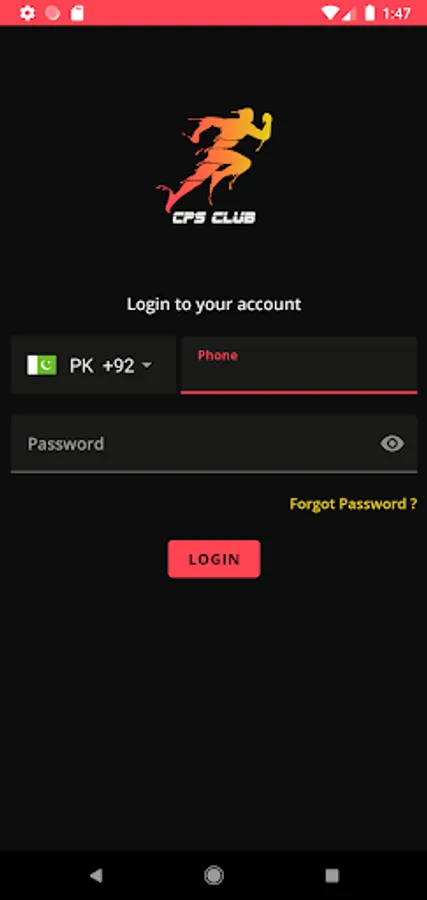The height and width of the screenshot is (900, 427).
Task: Toggle password visibility eye icon
Action: [x=392, y=443]
